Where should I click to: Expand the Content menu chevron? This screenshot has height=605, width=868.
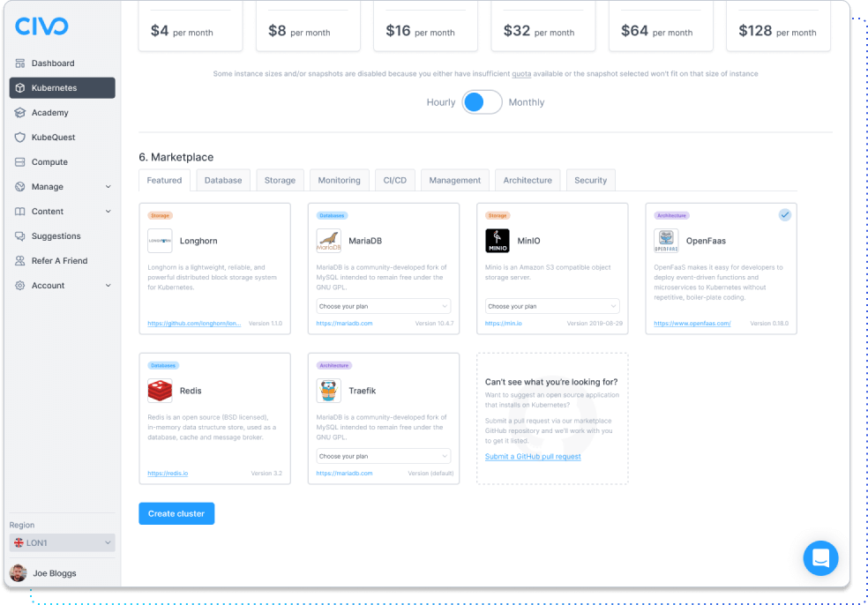[108, 212]
